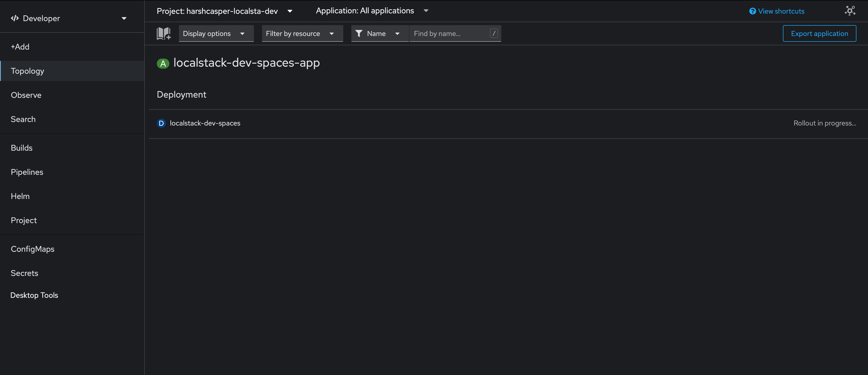Click the Deployment badge on localstack-dev-spaces
Viewport: 868px width, 375px height.
click(x=161, y=123)
